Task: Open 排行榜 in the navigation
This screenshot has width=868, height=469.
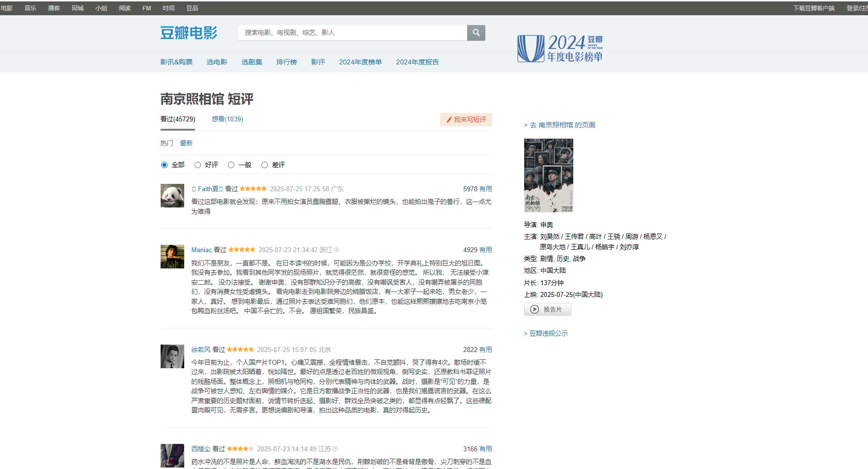Action: pyautogui.click(x=286, y=62)
